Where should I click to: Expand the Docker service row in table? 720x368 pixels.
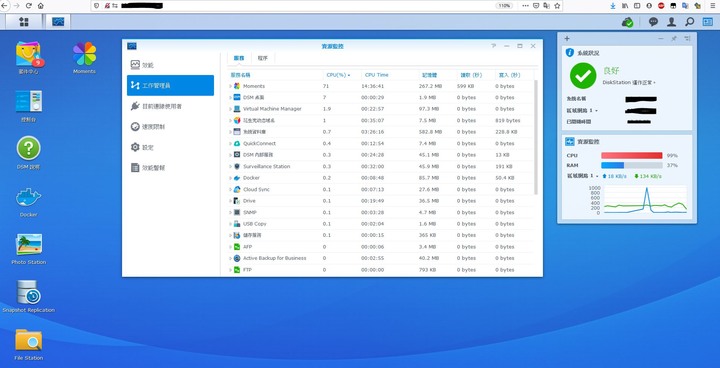(231, 178)
